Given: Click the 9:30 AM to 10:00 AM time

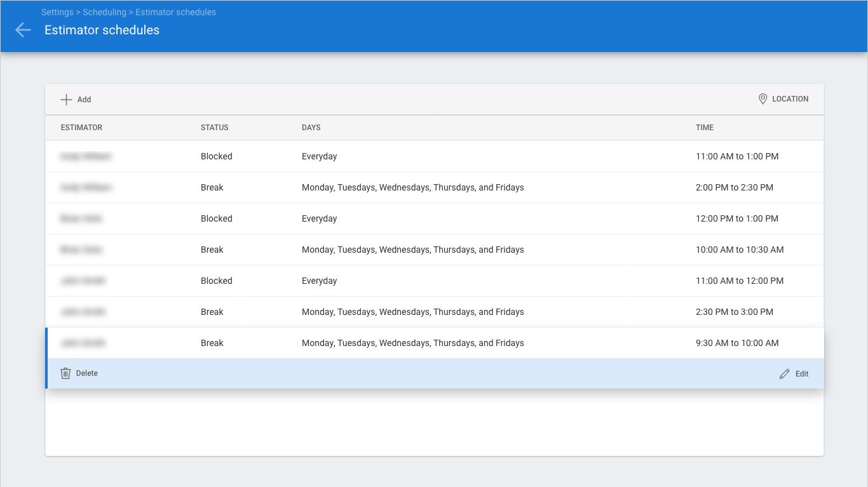Looking at the screenshot, I should [737, 343].
